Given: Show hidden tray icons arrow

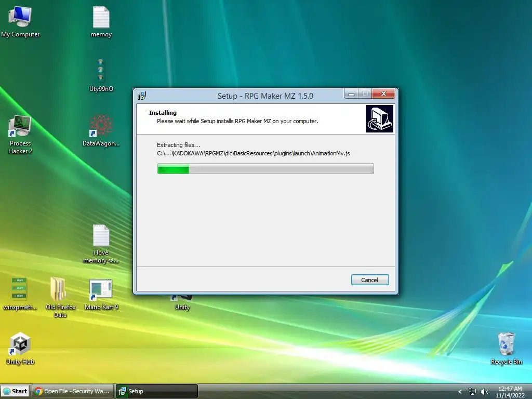Looking at the screenshot, I should pyautogui.click(x=460, y=392).
